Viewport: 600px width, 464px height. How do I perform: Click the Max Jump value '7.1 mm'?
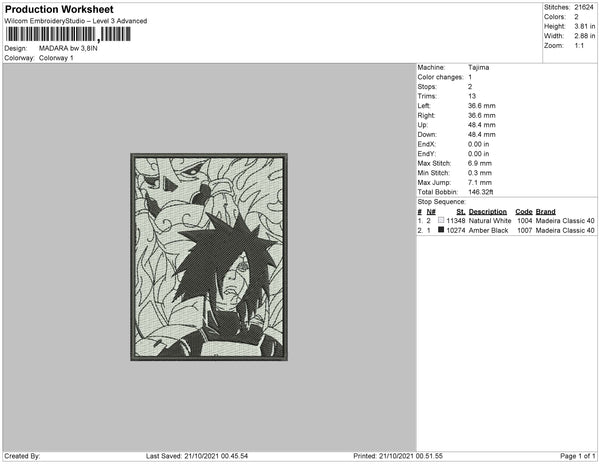(480, 182)
